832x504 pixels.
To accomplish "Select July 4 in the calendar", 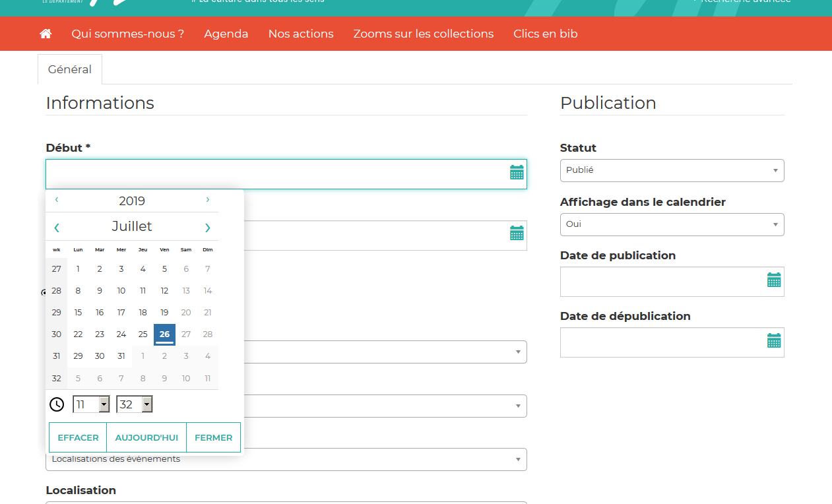I will tap(143, 269).
